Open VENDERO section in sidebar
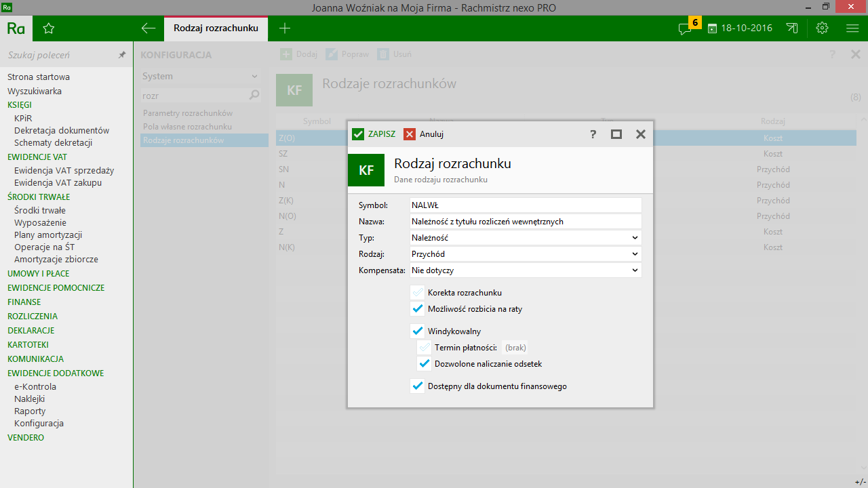Viewport: 868px width, 488px height. click(x=26, y=438)
